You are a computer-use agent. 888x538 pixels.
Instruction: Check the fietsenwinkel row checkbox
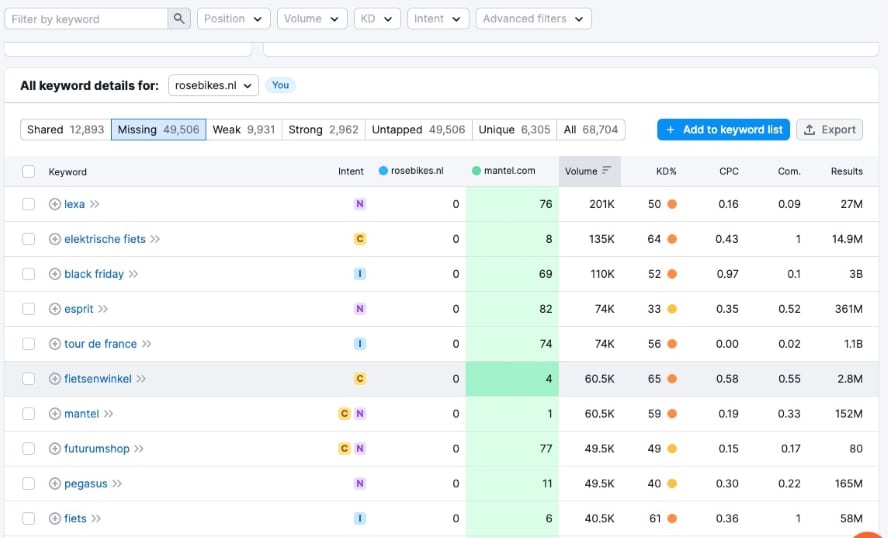click(28, 379)
